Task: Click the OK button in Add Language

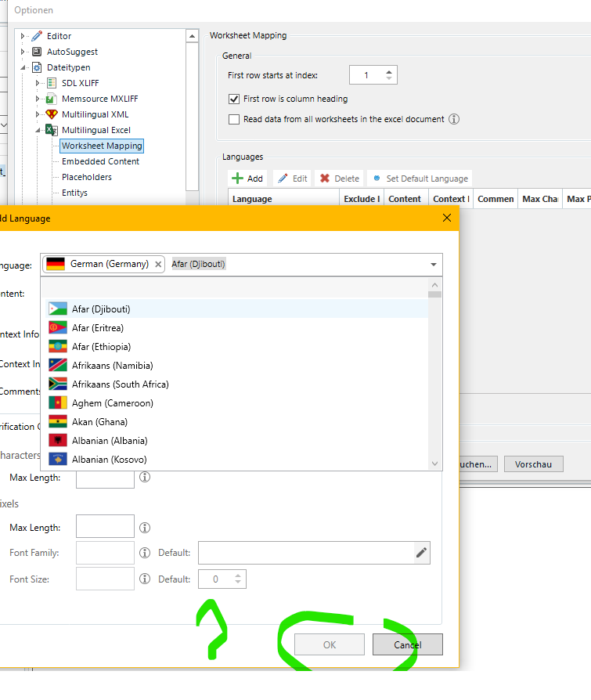Action: [330, 644]
